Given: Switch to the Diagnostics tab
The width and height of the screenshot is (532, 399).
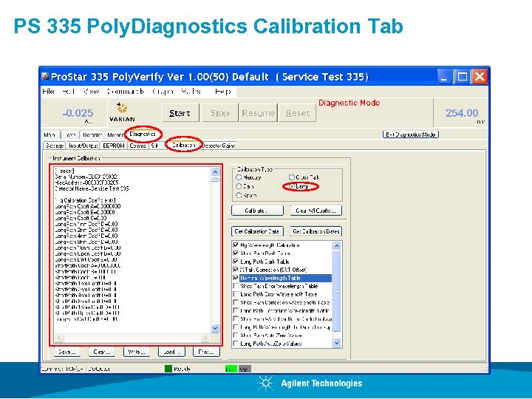Looking at the screenshot, I should point(143,134).
